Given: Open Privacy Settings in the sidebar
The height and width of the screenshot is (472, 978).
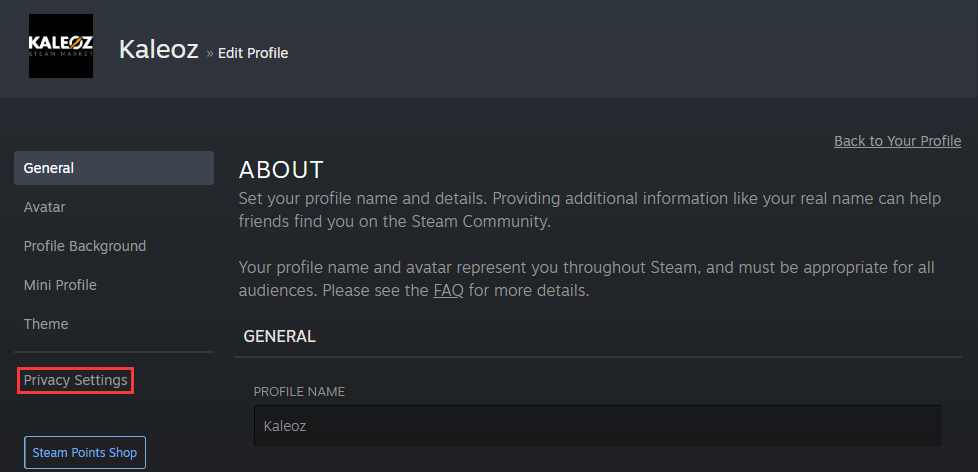Looking at the screenshot, I should click(76, 380).
